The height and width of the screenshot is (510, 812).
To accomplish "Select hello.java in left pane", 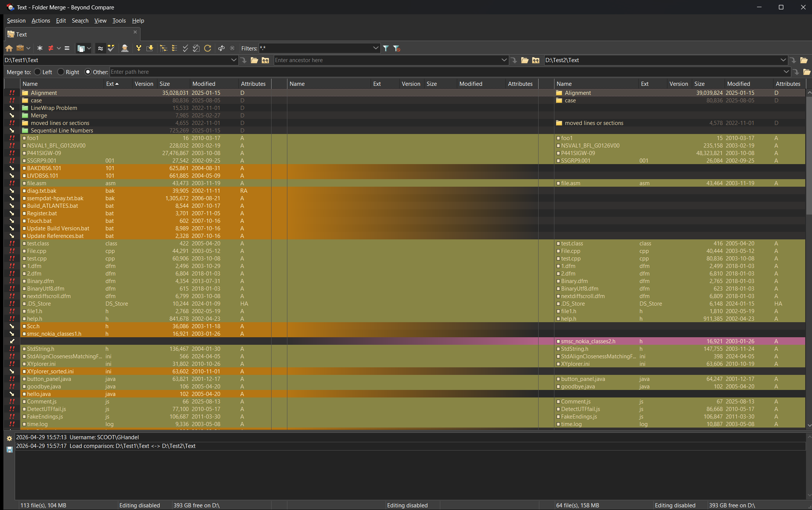I will tap(145, 394).
